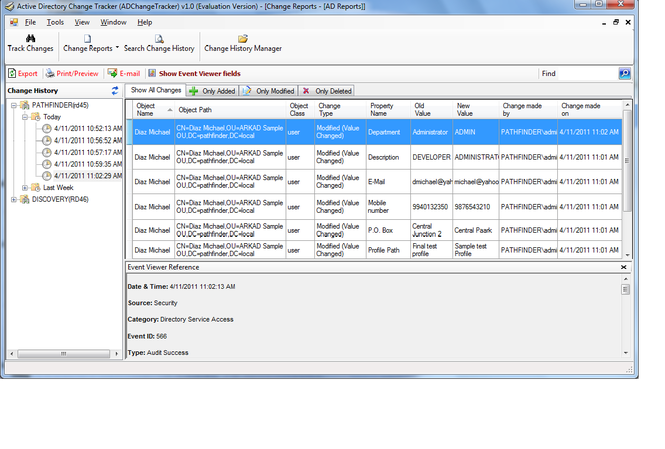The image size is (665, 449).
Task: Switch to the Only Added tab
Action: [x=212, y=91]
